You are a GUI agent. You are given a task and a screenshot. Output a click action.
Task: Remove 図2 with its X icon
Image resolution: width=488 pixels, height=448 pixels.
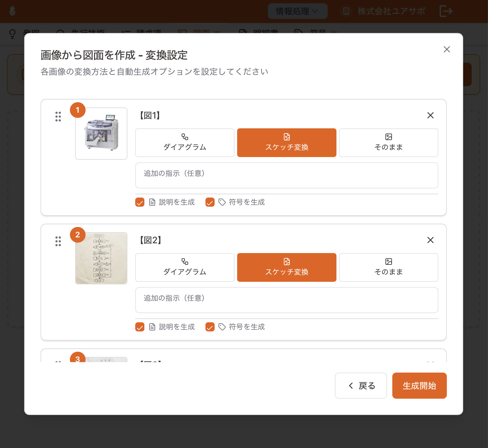coord(430,240)
